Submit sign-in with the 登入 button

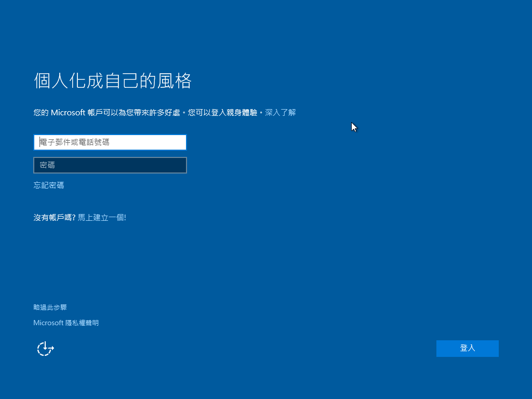click(467, 349)
